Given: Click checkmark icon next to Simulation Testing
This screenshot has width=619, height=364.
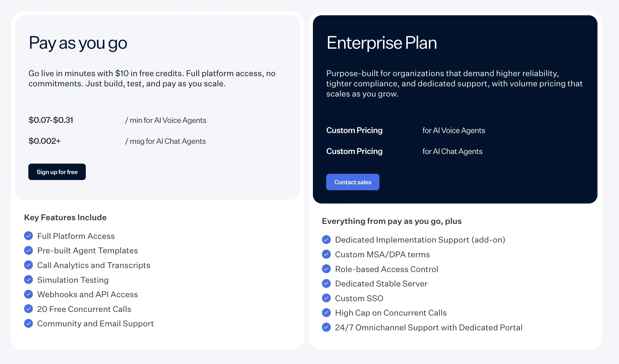Looking at the screenshot, I should tap(28, 280).
